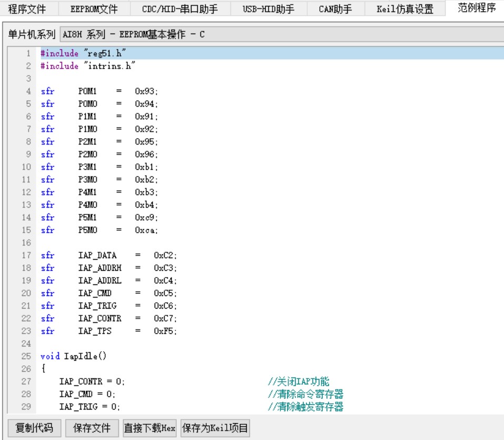Click the sfr IAP_CMD = 0xC5 line
This screenshot has height=440, width=504.
[109, 293]
